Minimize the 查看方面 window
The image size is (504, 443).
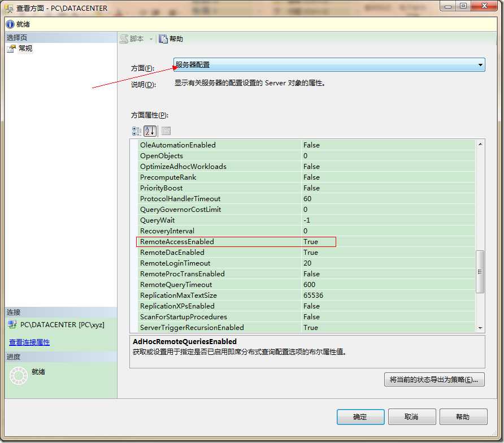pos(448,6)
